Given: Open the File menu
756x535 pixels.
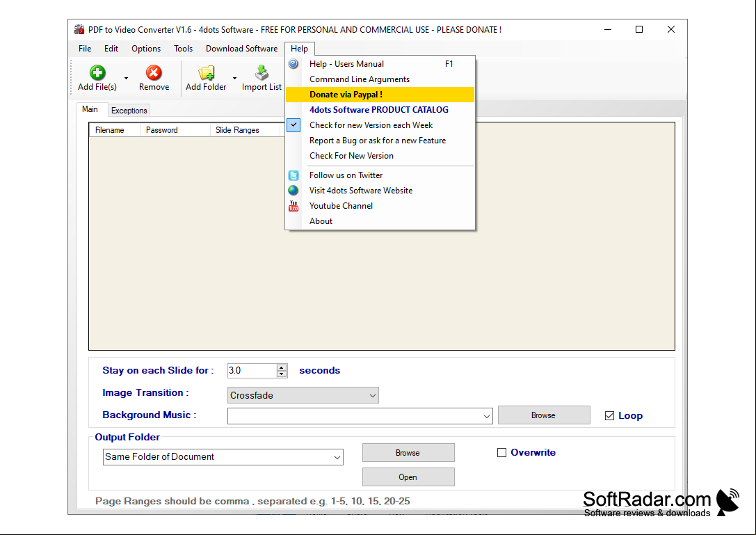Looking at the screenshot, I should click(85, 49).
